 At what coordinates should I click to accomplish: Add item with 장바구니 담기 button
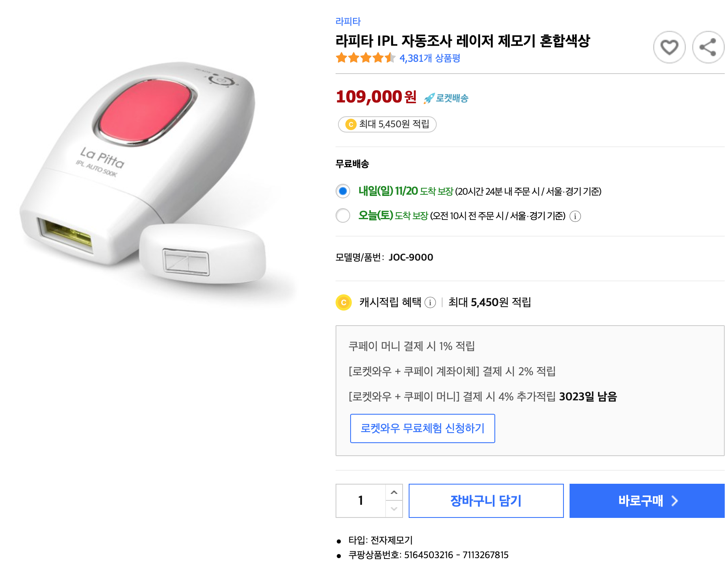coord(486,501)
